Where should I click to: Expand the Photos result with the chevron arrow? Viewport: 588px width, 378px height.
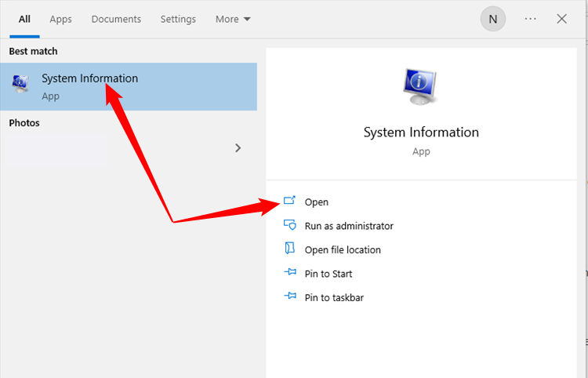coord(238,147)
